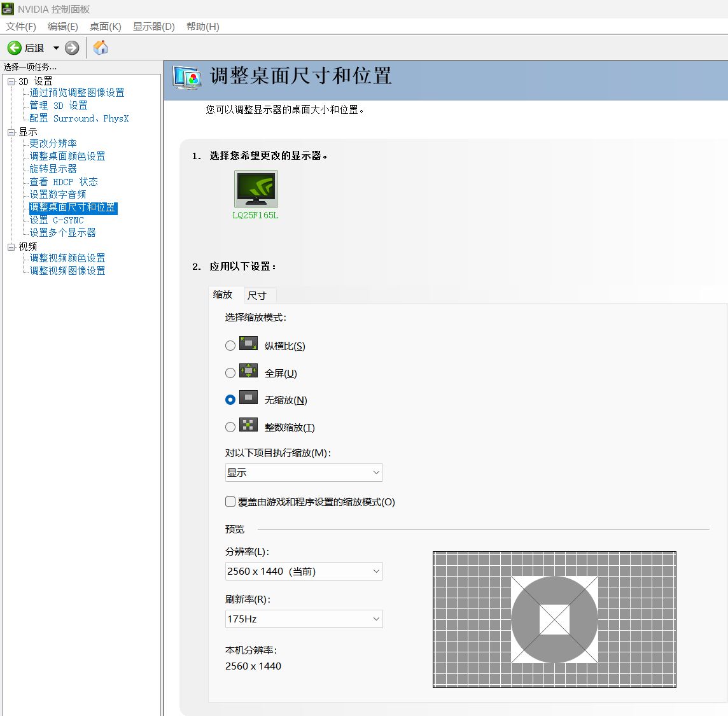Collapse the 视频 tree node
The height and width of the screenshot is (716, 728).
pos(11,247)
